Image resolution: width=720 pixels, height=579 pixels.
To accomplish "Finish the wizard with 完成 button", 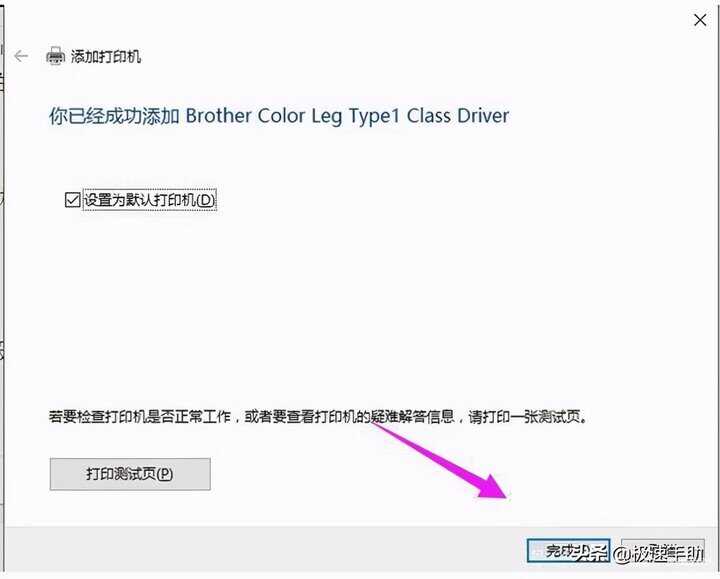I will click(568, 551).
